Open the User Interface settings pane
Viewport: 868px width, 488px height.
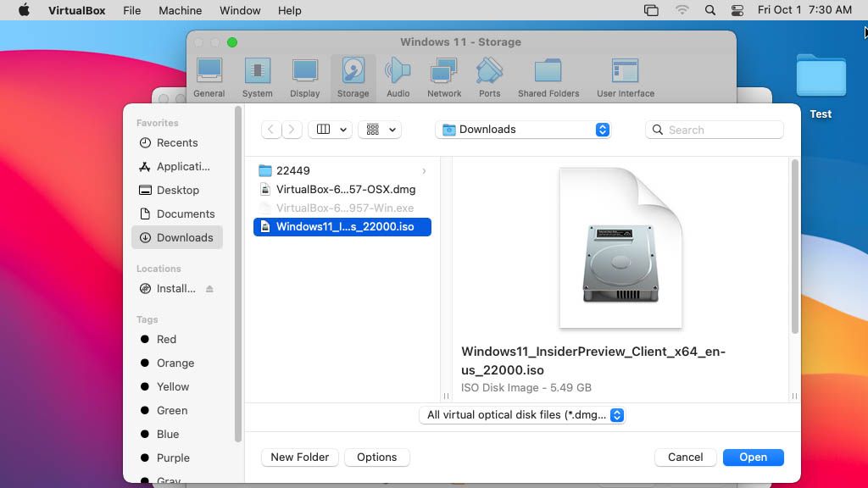tap(625, 77)
